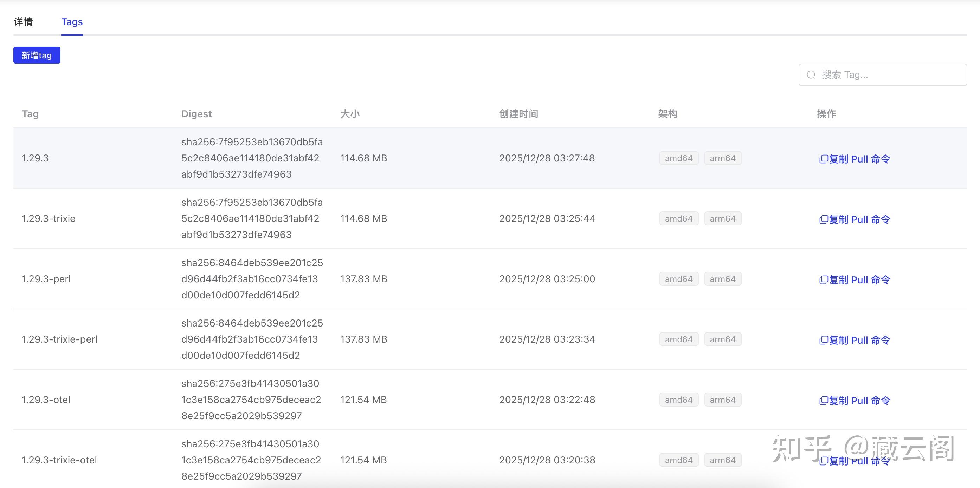Image resolution: width=980 pixels, height=488 pixels.
Task: Switch to the 详情 tab
Action: 23,22
